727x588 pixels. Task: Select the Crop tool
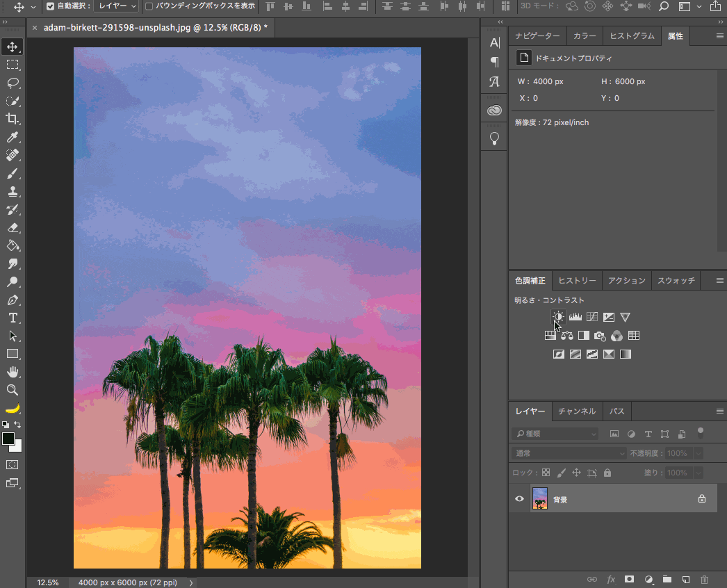point(13,119)
